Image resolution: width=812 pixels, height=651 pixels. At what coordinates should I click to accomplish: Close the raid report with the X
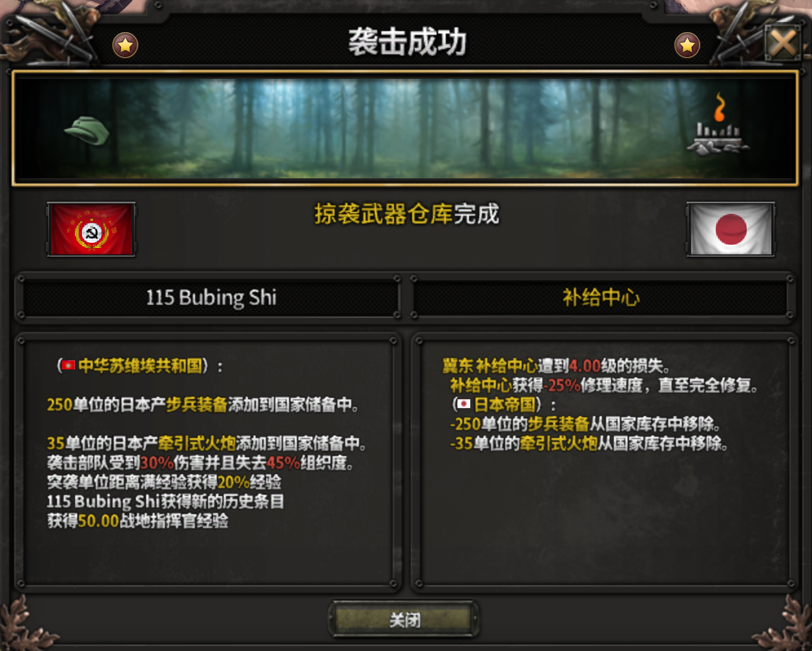(783, 43)
